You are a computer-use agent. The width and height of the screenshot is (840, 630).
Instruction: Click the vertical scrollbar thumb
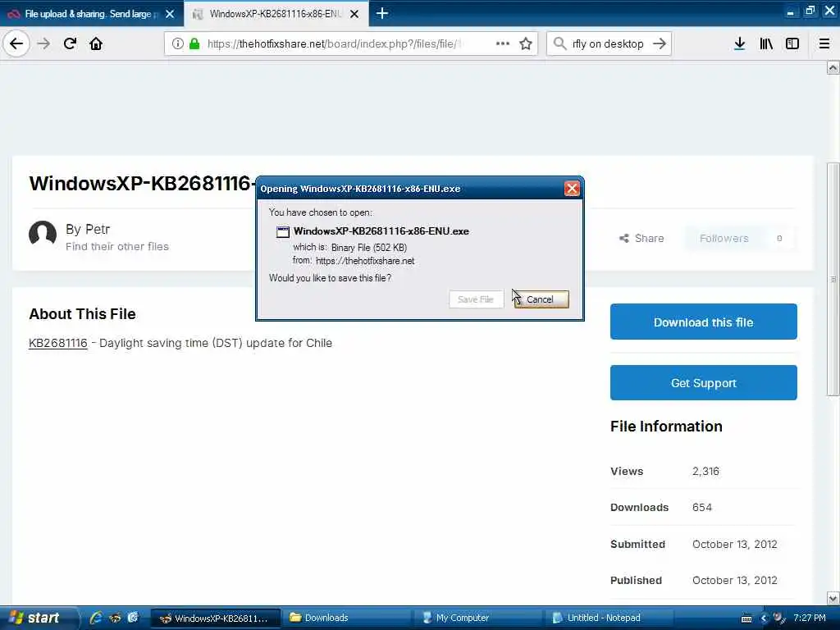(x=833, y=279)
